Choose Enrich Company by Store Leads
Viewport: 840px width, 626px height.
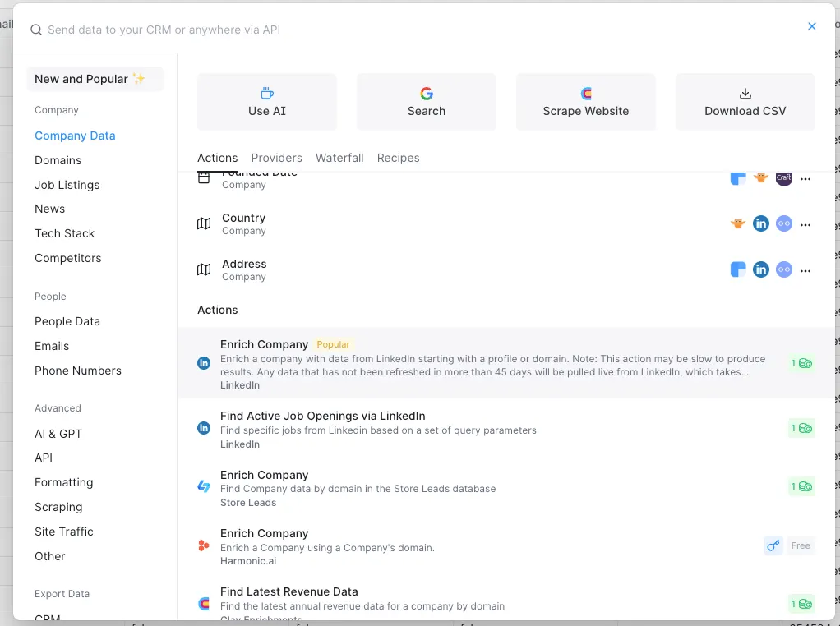(505, 487)
